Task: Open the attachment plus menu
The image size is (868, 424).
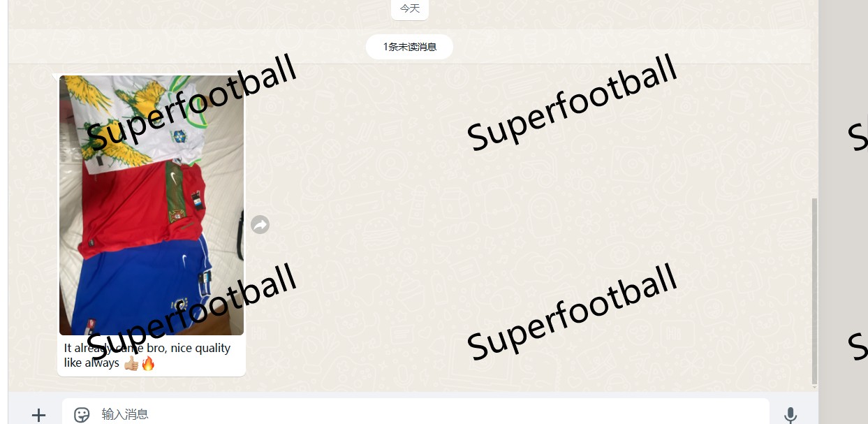Action: pos(38,415)
